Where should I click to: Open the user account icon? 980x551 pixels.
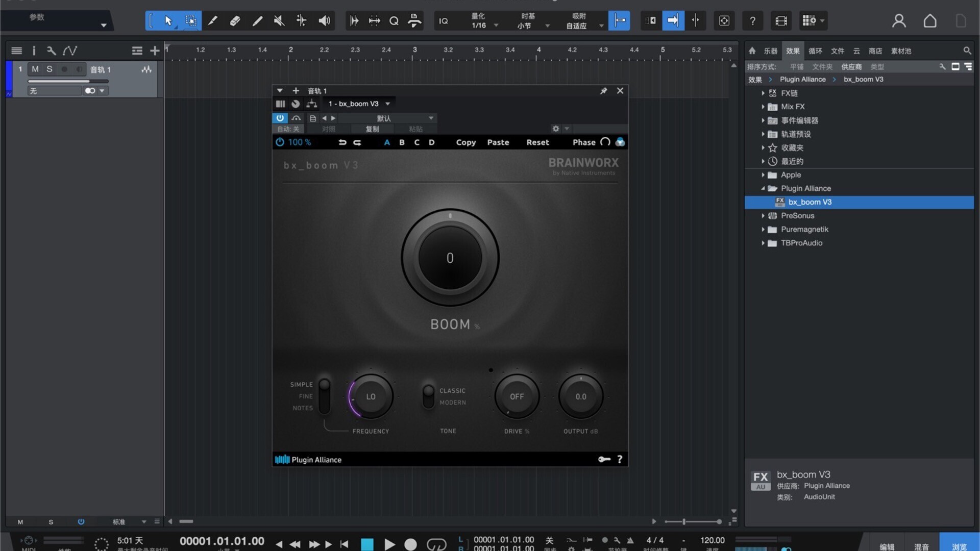point(899,21)
